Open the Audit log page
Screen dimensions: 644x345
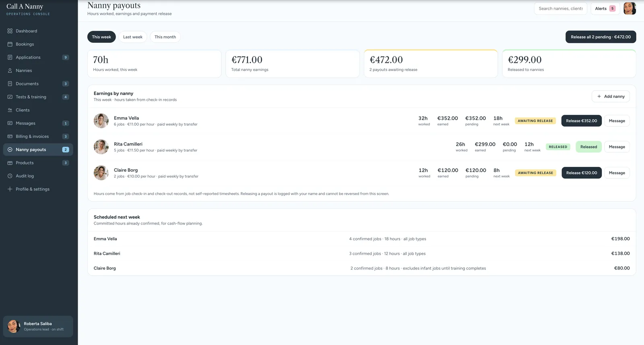(x=38, y=176)
